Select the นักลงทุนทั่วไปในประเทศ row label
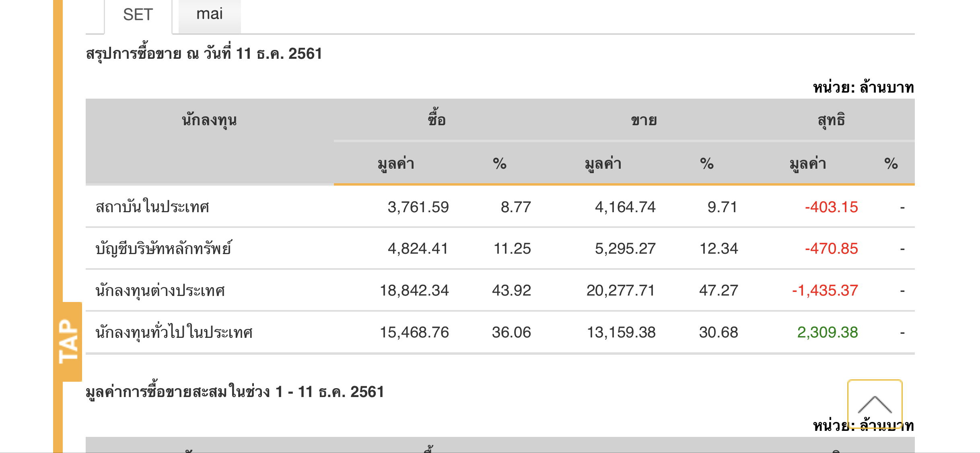The image size is (980, 453). click(174, 332)
